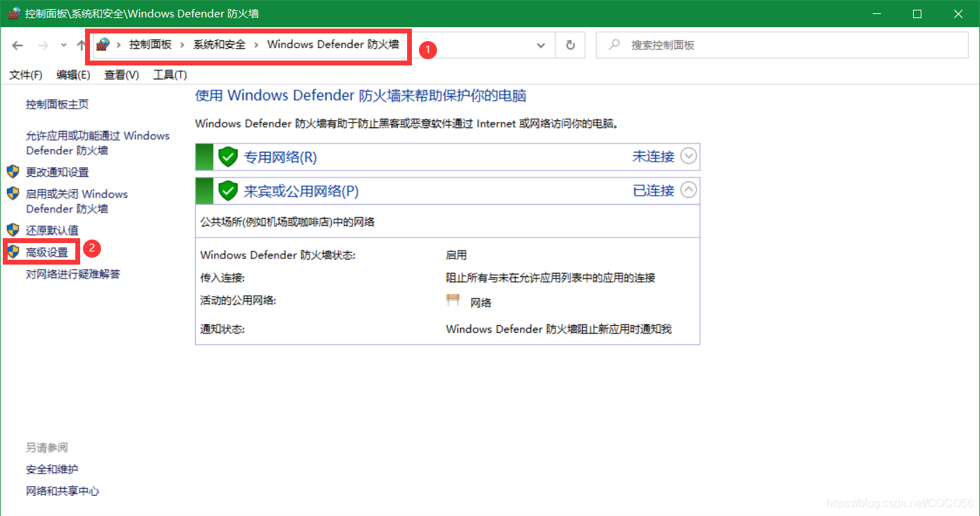Click 已连接 status text
This screenshot has width=980, height=516.
(653, 190)
